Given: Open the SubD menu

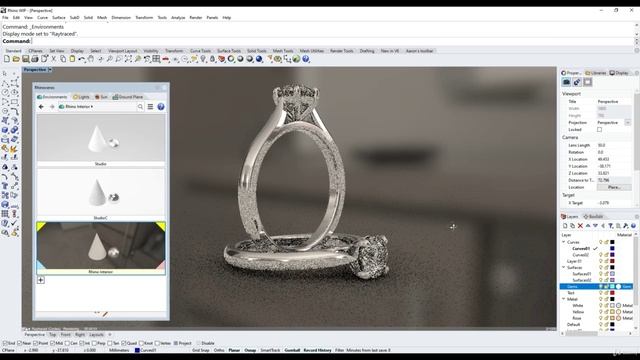Looking at the screenshot, I should (74, 18).
